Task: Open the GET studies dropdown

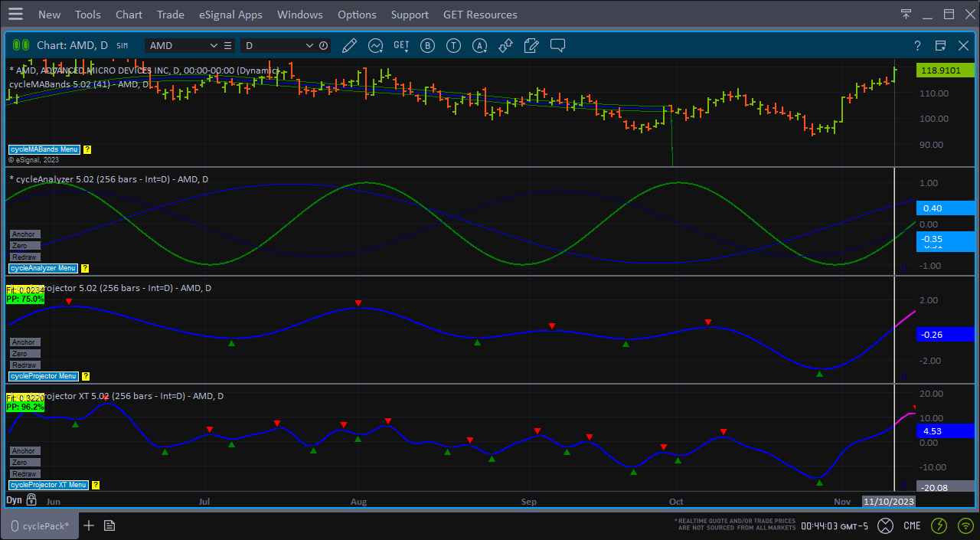Action: tap(401, 46)
